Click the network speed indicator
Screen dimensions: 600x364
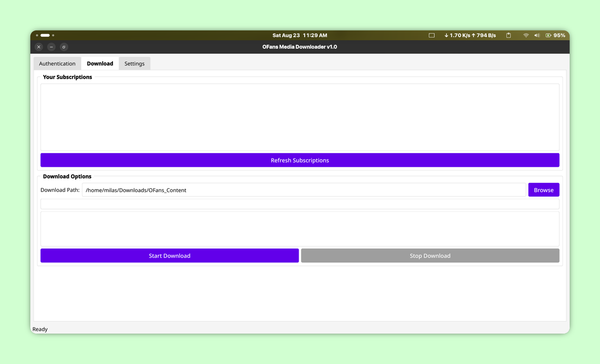pos(470,36)
